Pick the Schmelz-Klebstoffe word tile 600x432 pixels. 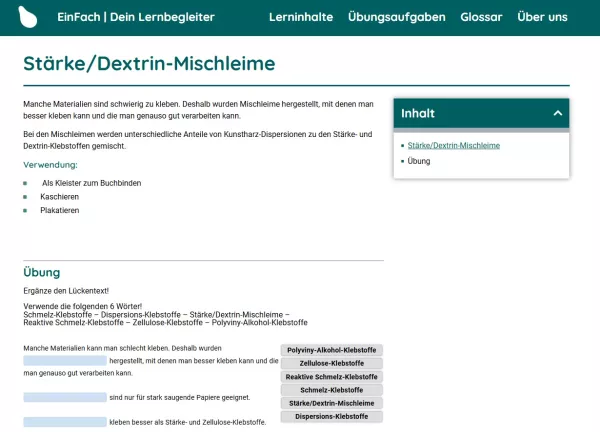pyautogui.click(x=331, y=390)
